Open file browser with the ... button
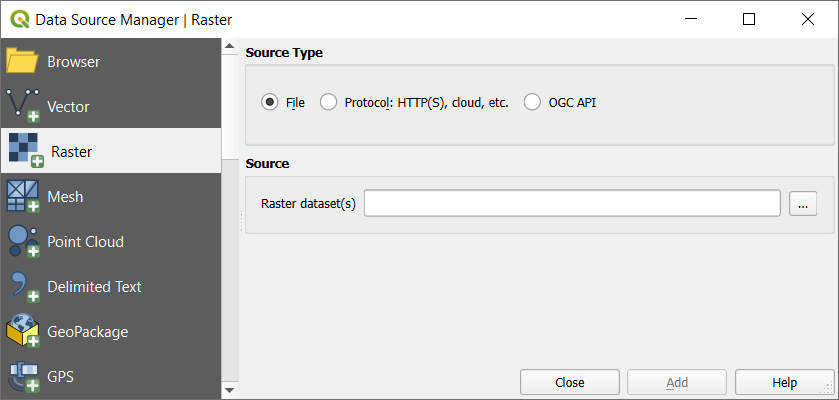The height and width of the screenshot is (400, 839). click(803, 204)
